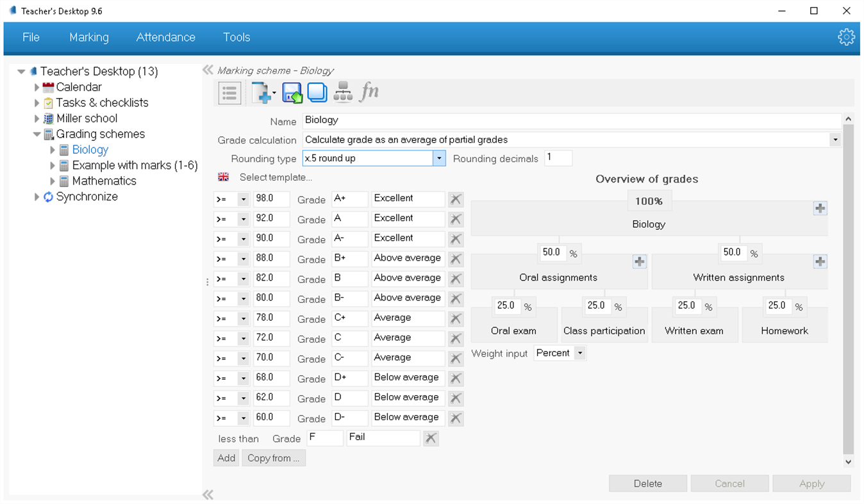The image size is (864, 504).
Task: Click the Add button below grade rows
Action: pos(226,458)
